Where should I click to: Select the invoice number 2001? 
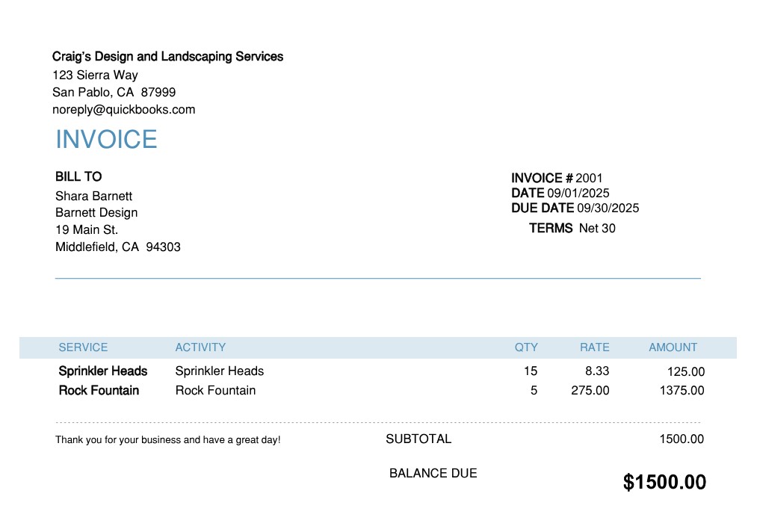pyautogui.click(x=589, y=178)
